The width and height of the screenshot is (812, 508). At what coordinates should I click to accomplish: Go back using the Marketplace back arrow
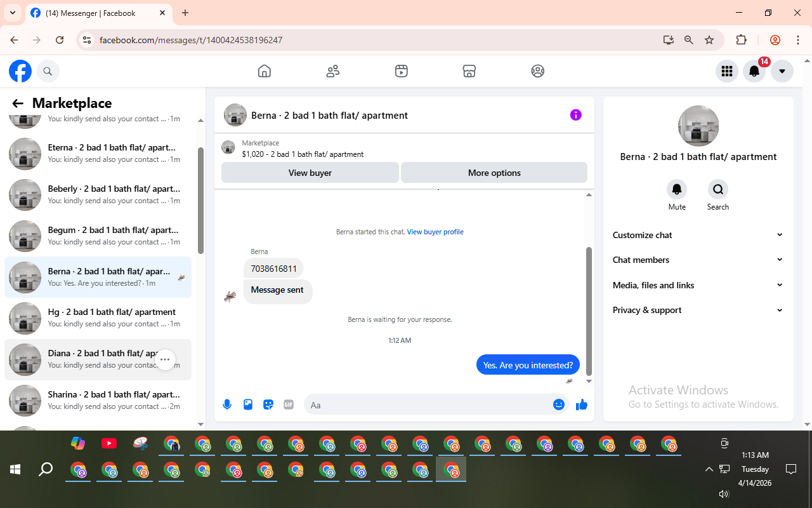coord(18,104)
